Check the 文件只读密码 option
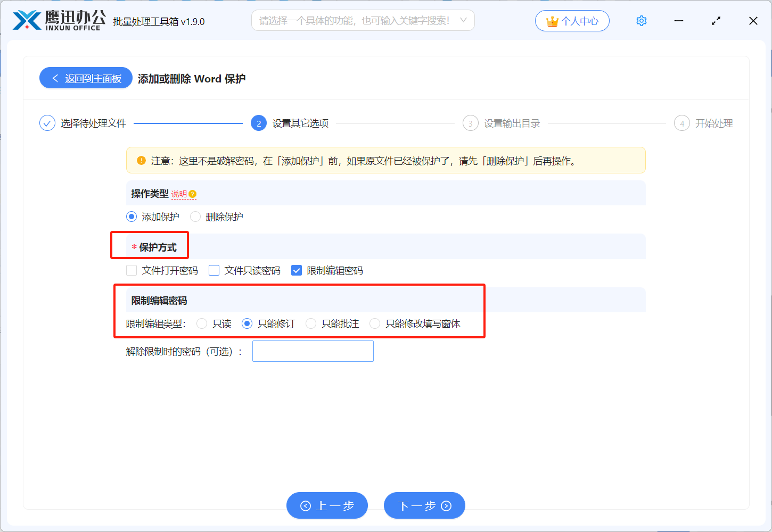The image size is (772, 532). (x=214, y=270)
